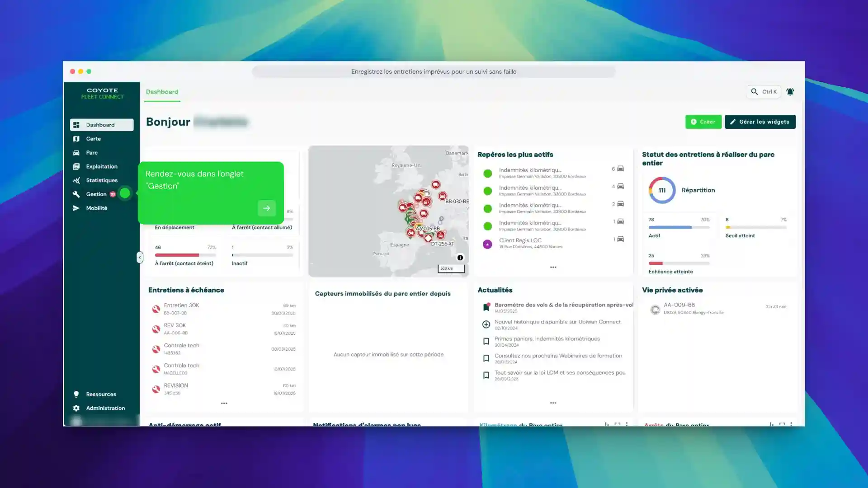868x488 pixels.
Task: Expand more items under Entretiens à échéance
Action: pyautogui.click(x=224, y=403)
